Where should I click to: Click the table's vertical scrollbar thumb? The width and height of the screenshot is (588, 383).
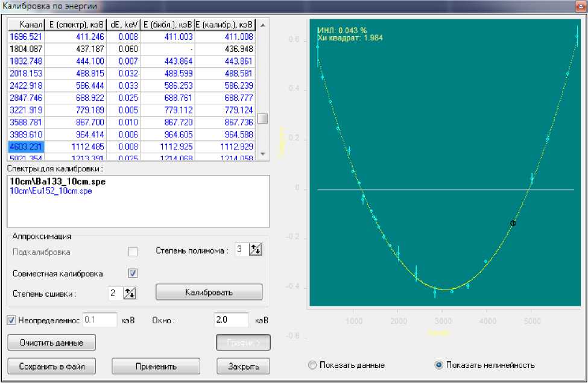click(x=263, y=119)
